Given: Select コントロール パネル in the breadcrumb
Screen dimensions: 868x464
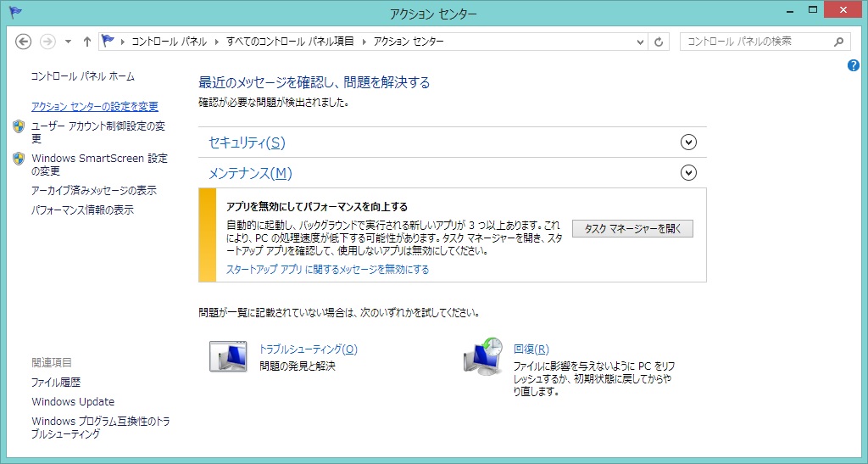Looking at the screenshot, I should (x=169, y=42).
